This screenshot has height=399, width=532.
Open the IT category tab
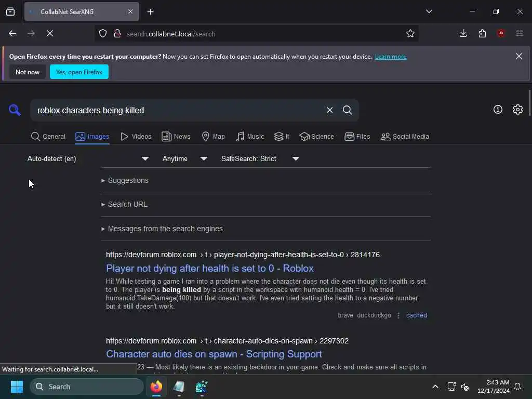[282, 137]
